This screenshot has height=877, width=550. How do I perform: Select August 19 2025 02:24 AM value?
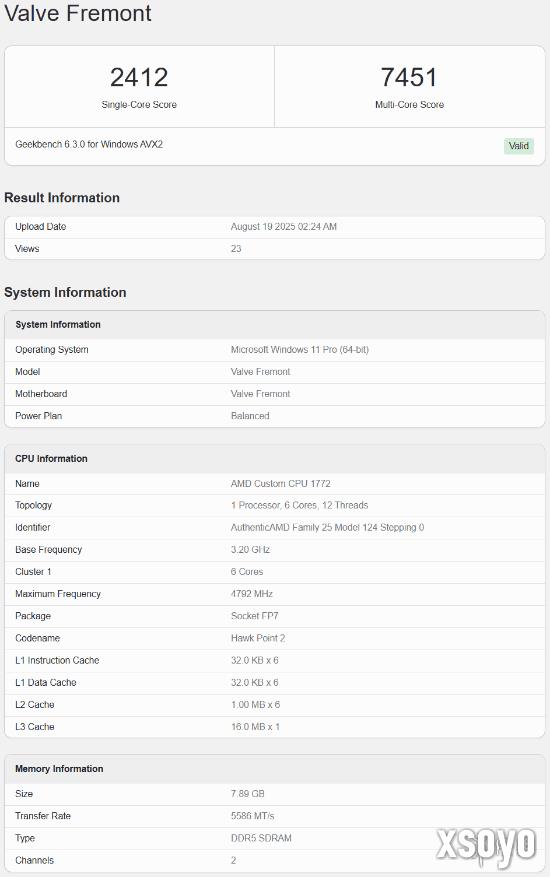click(284, 227)
